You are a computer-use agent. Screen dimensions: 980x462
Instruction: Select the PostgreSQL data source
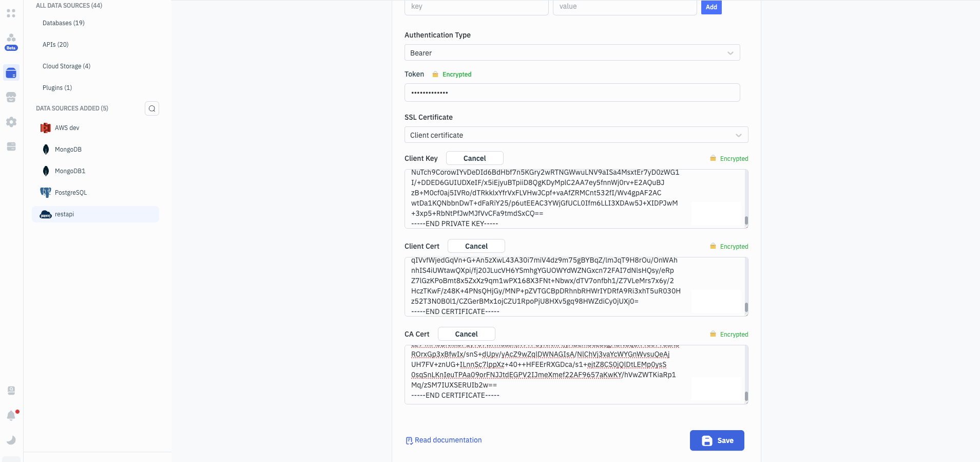pos(71,193)
